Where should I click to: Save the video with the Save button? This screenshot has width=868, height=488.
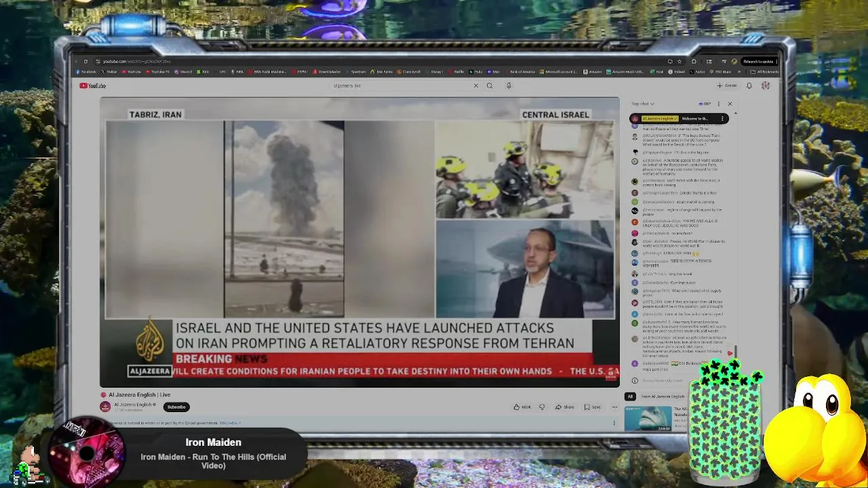pyautogui.click(x=593, y=407)
